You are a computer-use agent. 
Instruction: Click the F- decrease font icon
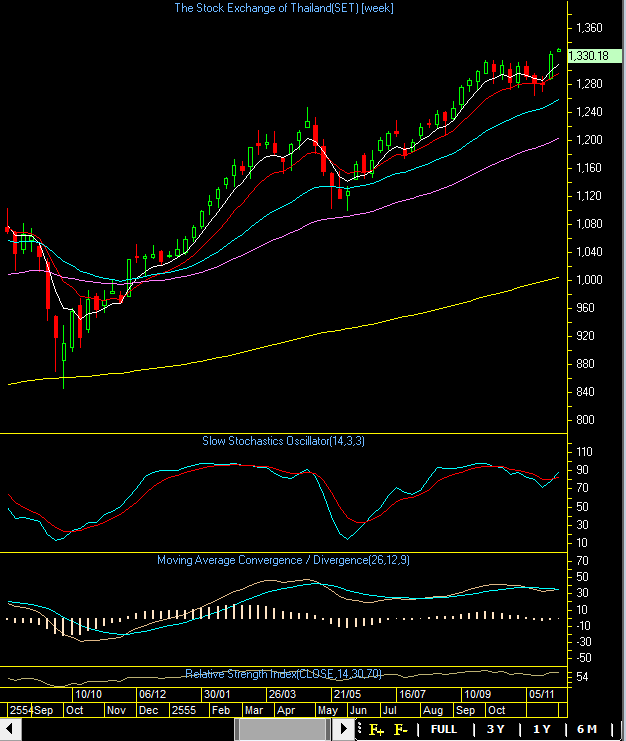point(402,730)
